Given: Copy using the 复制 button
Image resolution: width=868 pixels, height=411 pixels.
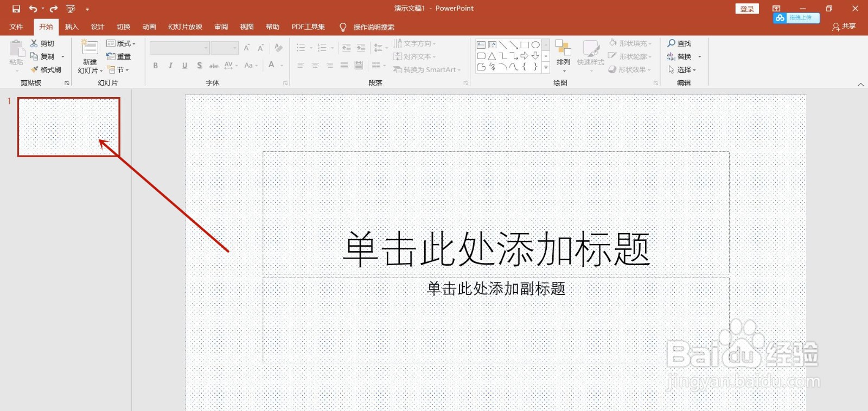Looking at the screenshot, I should point(42,56).
